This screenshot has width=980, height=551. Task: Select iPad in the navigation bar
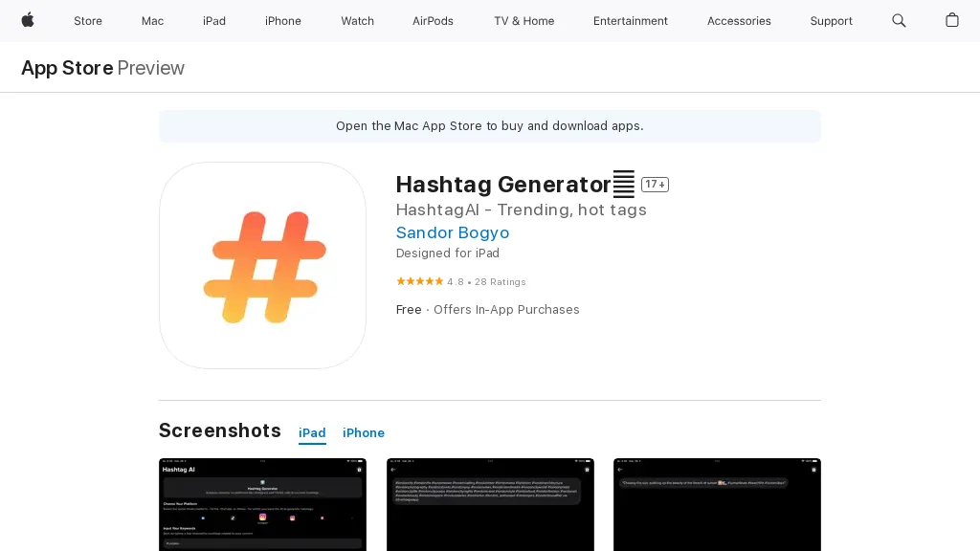[214, 21]
